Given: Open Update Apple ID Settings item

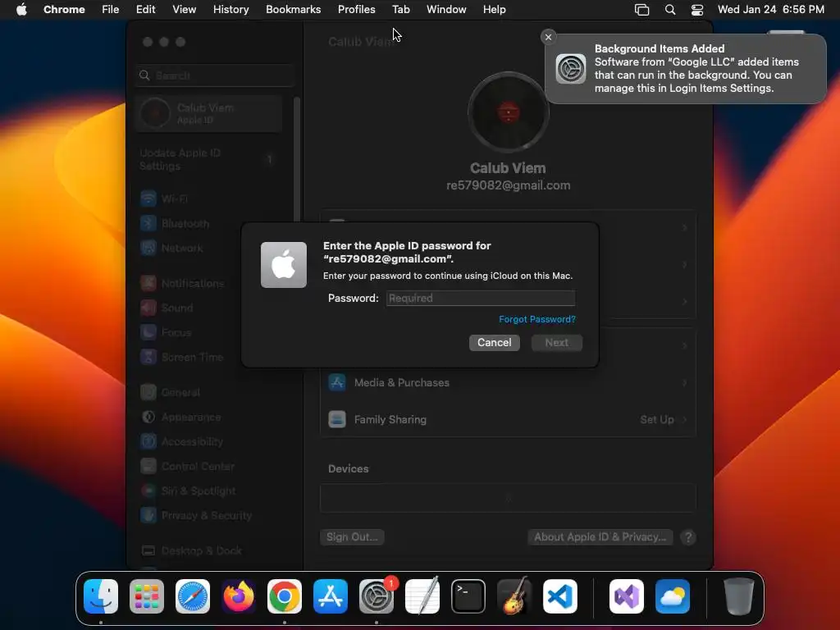Looking at the screenshot, I should tap(209, 160).
